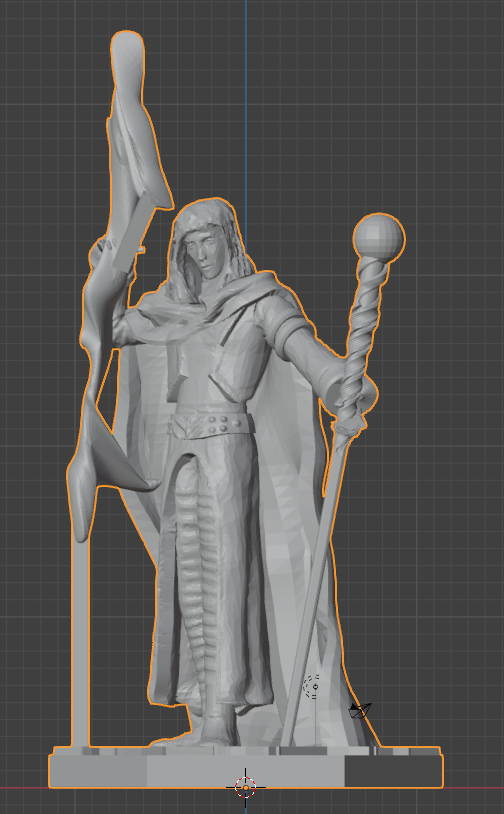
Task: Click the point light object icon
Action: (312, 687)
